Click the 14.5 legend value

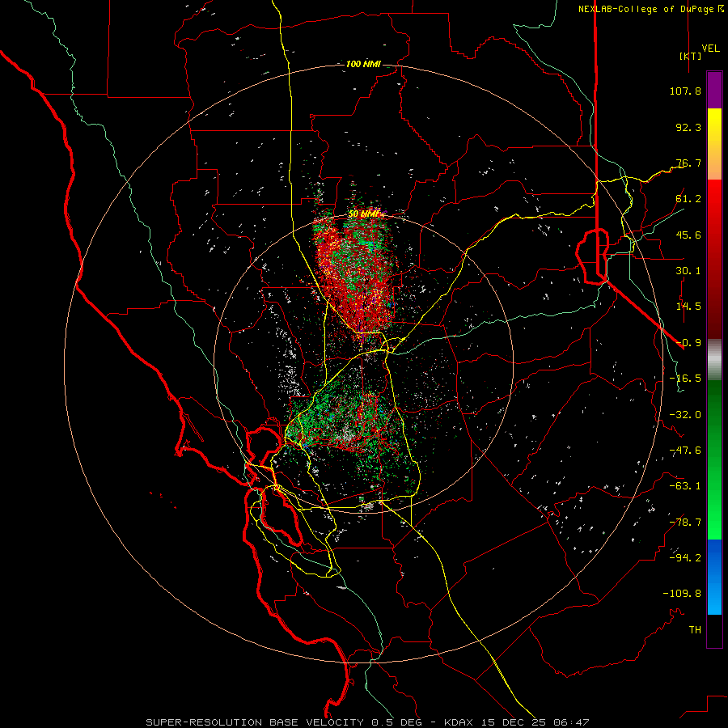[688, 307]
